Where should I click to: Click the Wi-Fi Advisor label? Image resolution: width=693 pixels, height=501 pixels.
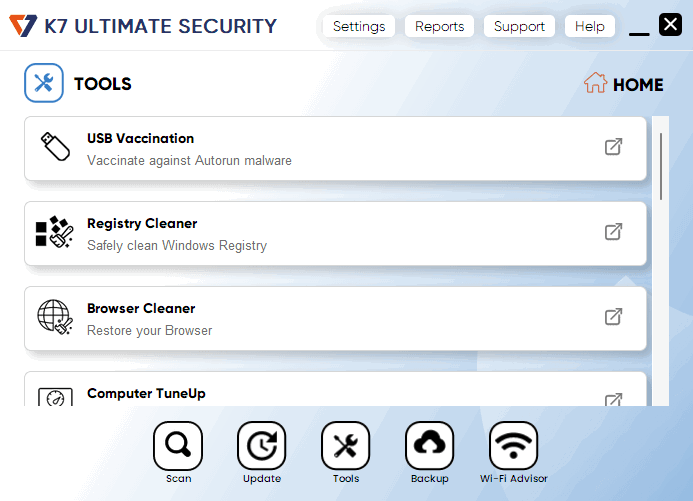(x=514, y=478)
